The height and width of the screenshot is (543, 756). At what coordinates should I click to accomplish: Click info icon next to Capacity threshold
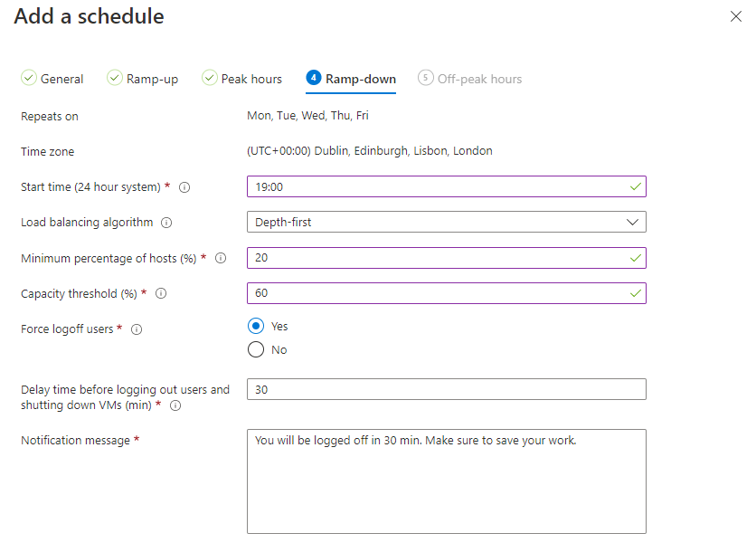click(x=161, y=293)
